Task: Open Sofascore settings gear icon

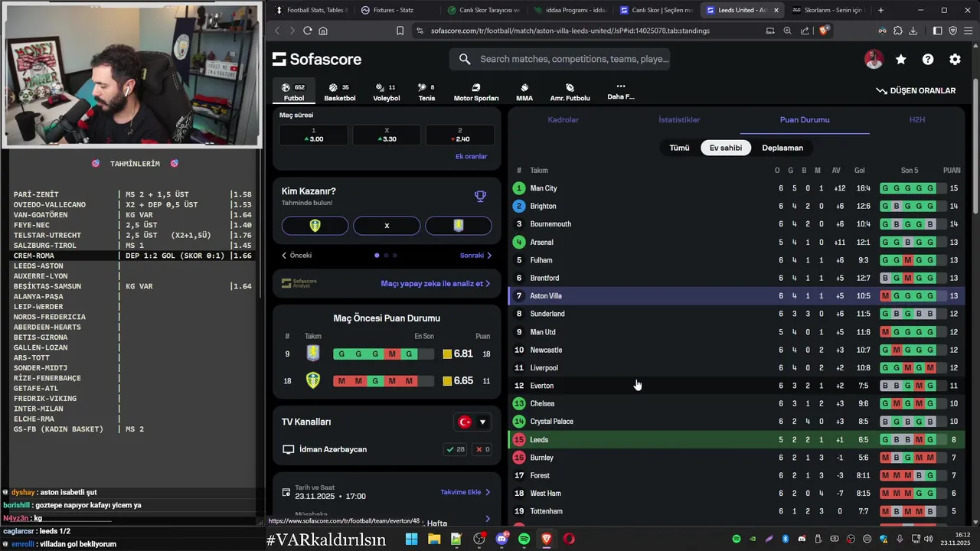Action: tap(955, 60)
